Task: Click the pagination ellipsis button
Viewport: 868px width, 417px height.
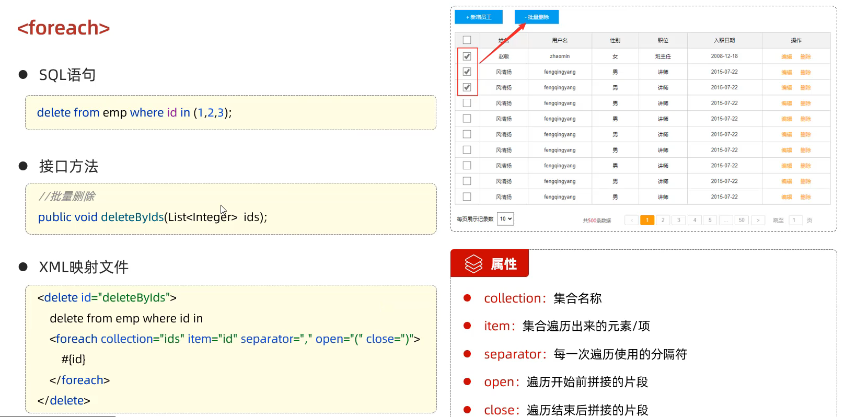Action: (x=726, y=220)
